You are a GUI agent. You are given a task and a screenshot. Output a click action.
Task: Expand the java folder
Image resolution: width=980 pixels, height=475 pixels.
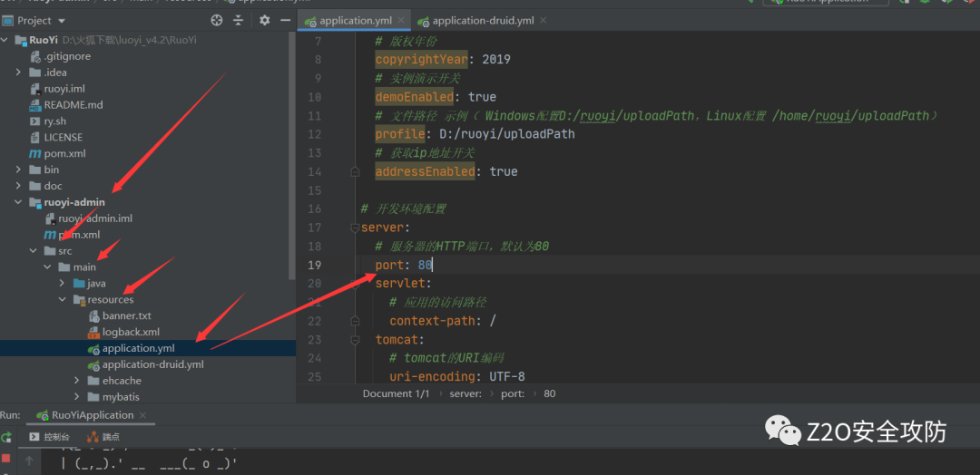click(x=63, y=284)
